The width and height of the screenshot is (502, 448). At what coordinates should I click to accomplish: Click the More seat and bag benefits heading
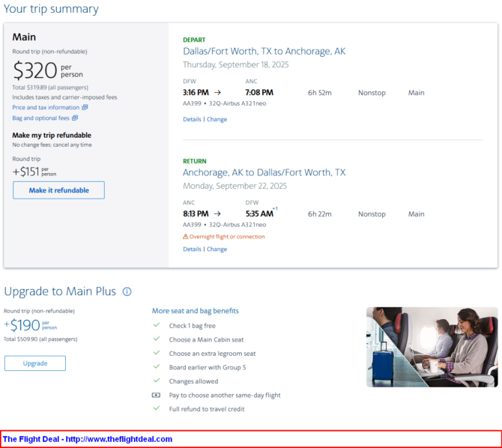point(196,311)
